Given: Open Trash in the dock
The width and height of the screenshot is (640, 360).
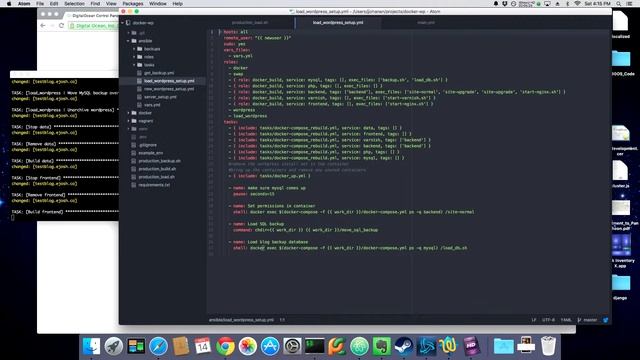Looking at the screenshot, I should 548,346.
